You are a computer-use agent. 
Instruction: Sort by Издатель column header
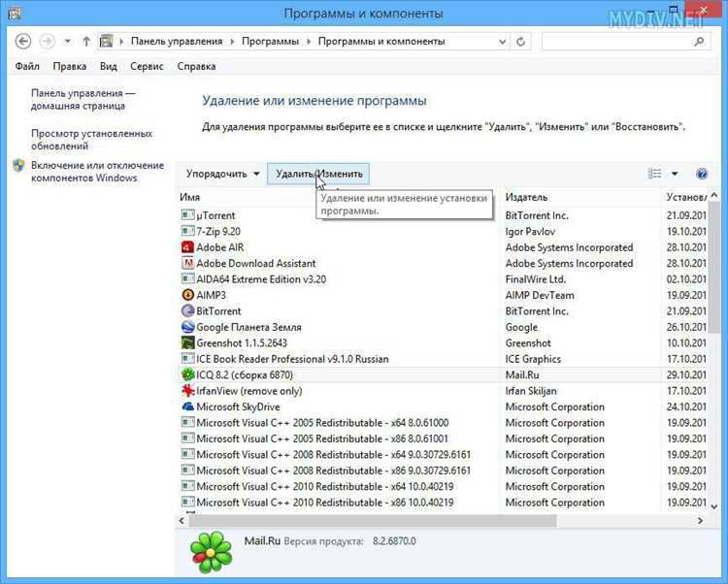pyautogui.click(x=526, y=197)
